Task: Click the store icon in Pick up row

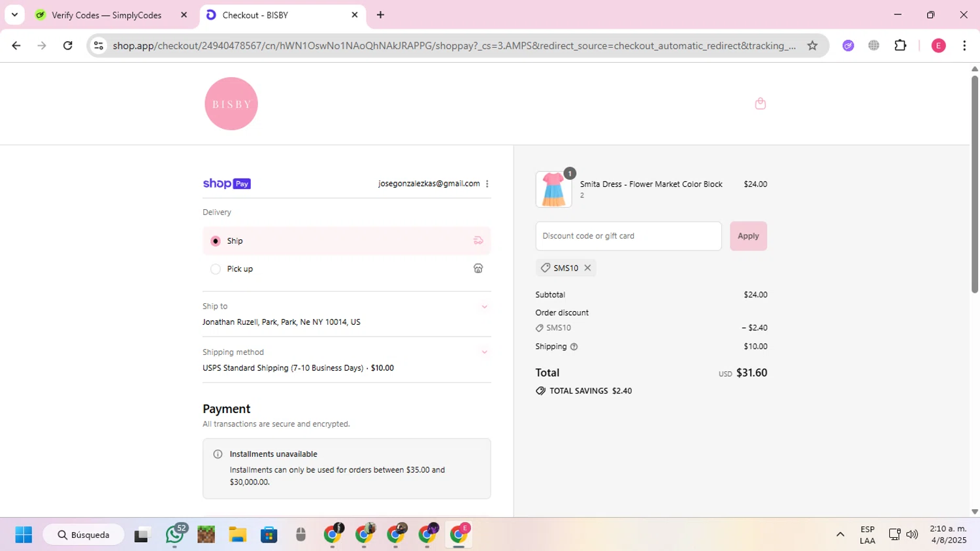Action: pos(478,269)
